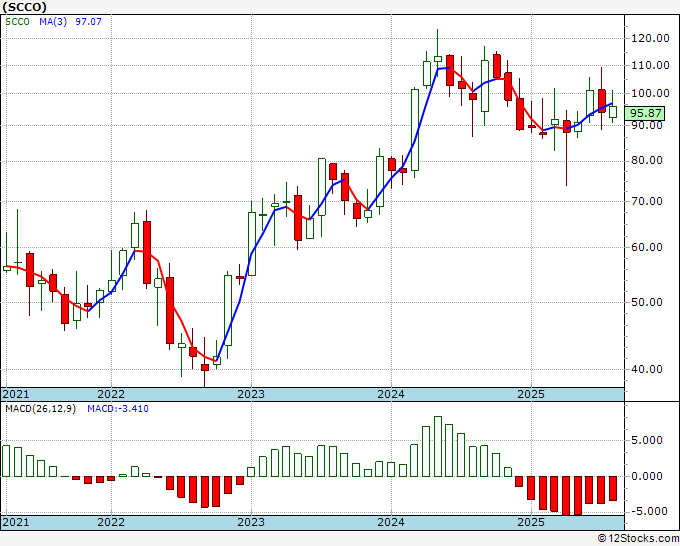Click the current price tag 95.87

(x=645, y=113)
